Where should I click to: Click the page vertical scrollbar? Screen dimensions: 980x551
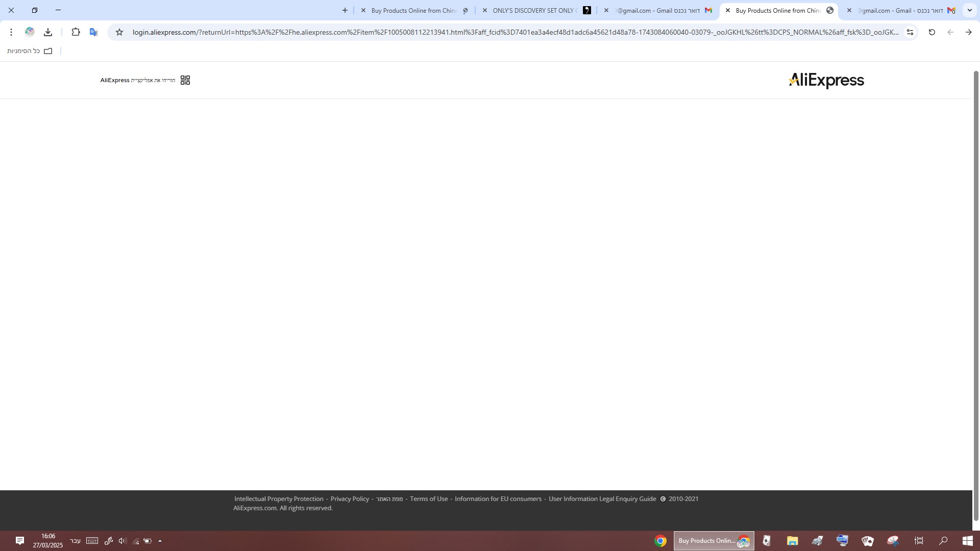click(x=976, y=296)
